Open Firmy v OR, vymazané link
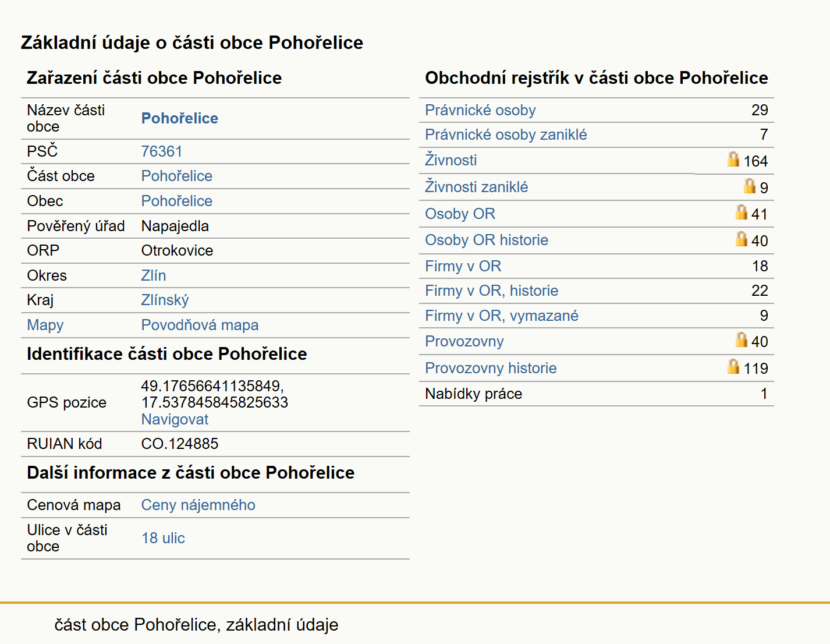The height and width of the screenshot is (644, 830). [x=502, y=316]
